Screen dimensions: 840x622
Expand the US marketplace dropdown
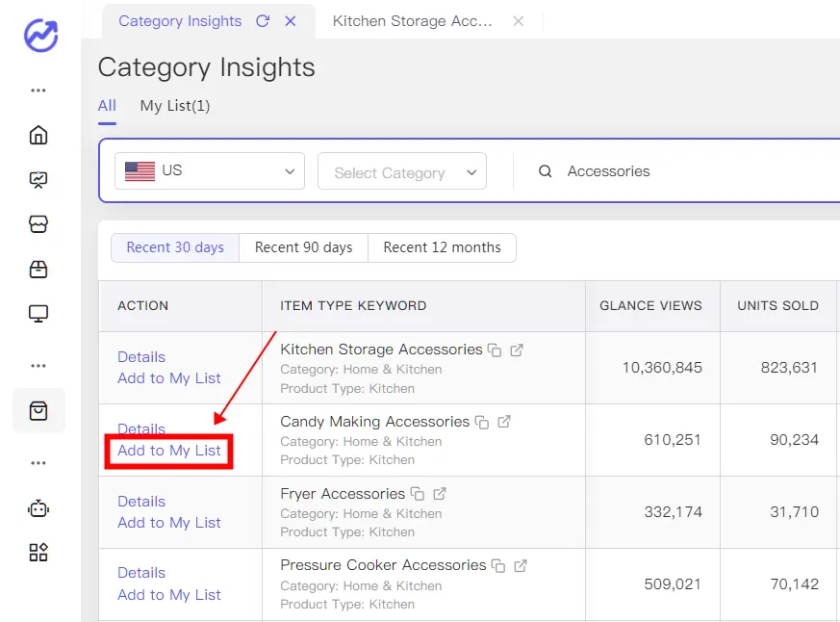(x=210, y=171)
